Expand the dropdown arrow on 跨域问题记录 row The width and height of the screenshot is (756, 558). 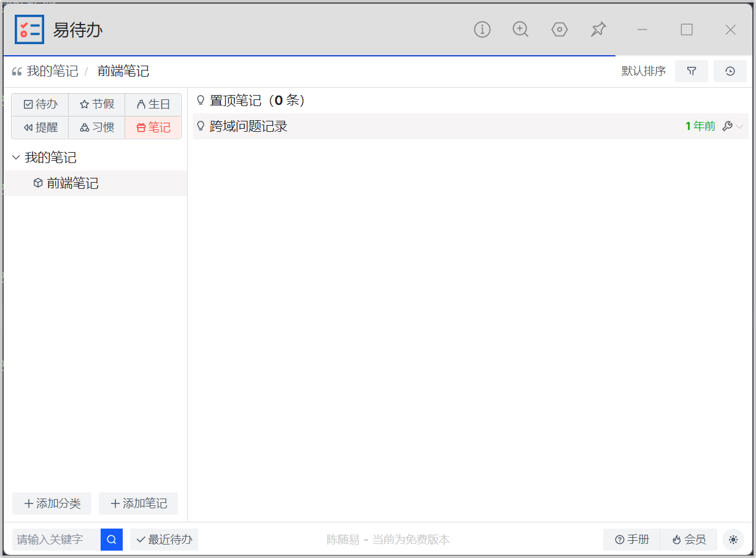click(x=739, y=126)
